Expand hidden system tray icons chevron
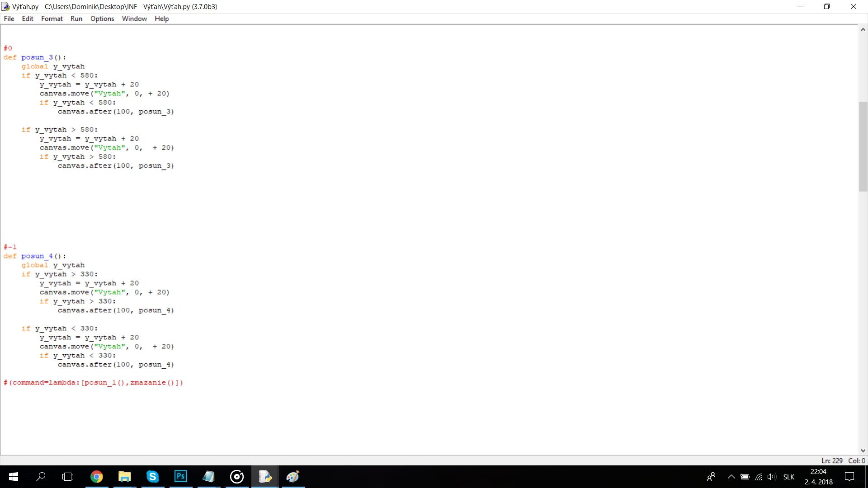The width and height of the screenshot is (868, 488). coord(731,477)
